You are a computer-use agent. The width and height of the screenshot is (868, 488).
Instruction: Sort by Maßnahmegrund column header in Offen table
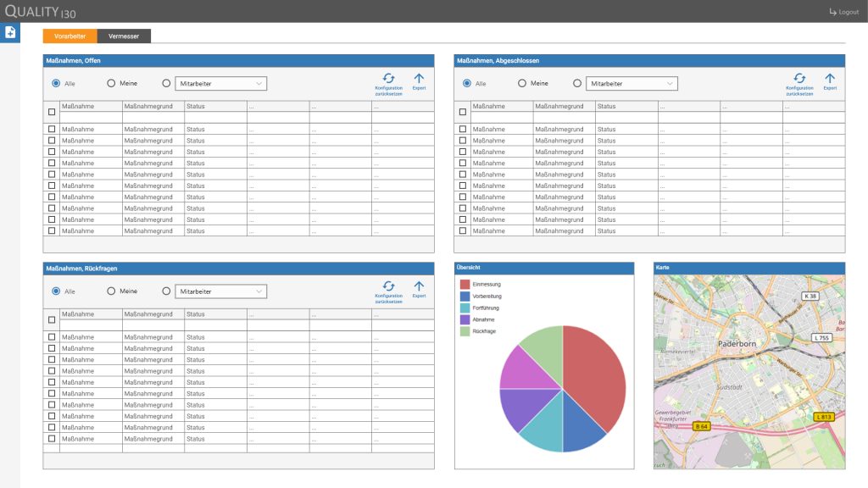point(153,107)
